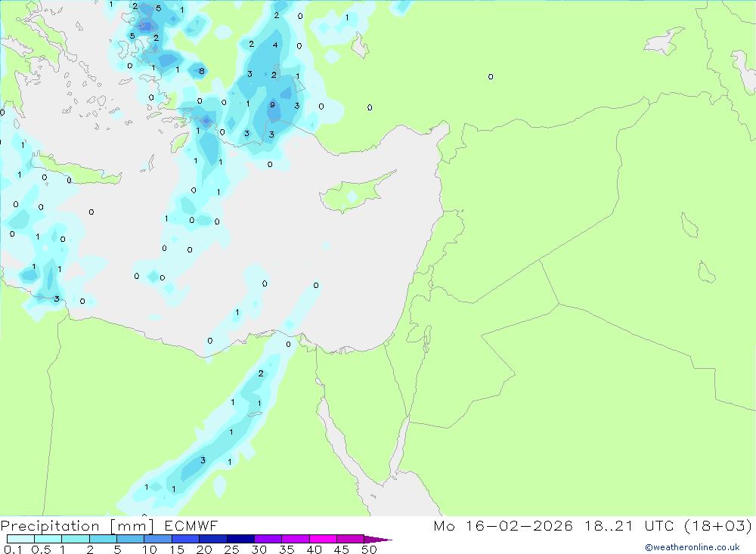Click the 30–35 mm purple legend swatch
Screen dimensions: 756x554
point(268,539)
